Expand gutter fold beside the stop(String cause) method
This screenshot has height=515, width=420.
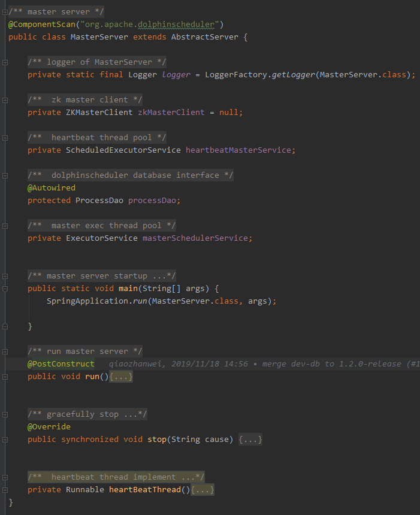click(5, 440)
